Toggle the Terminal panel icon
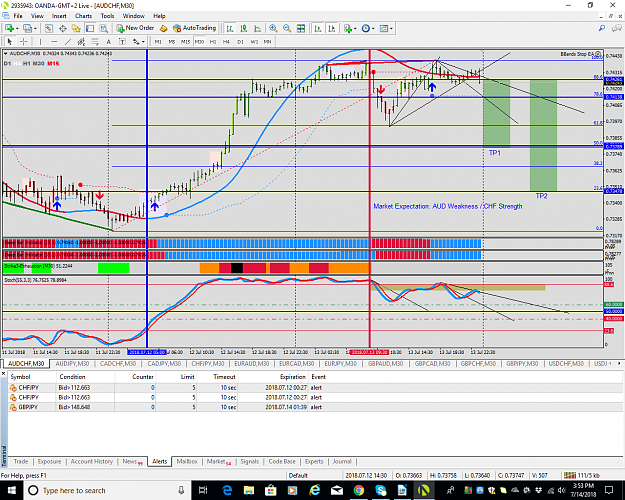The width and height of the screenshot is (625, 500). click(90, 28)
